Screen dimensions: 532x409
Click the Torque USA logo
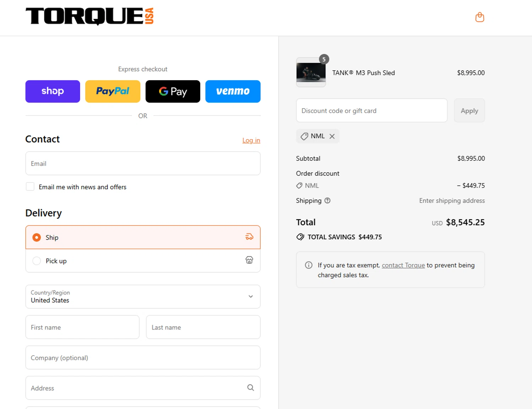[89, 16]
